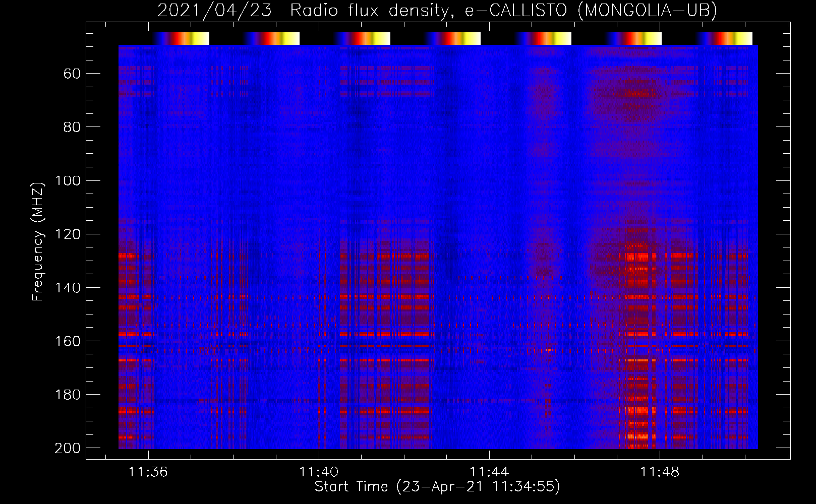Click the 160 frequency tick label
Screen dimensions: 816x504
[68, 341]
